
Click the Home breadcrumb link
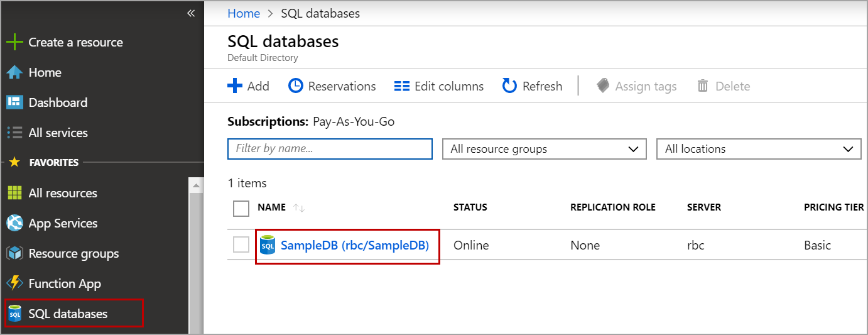point(244,13)
